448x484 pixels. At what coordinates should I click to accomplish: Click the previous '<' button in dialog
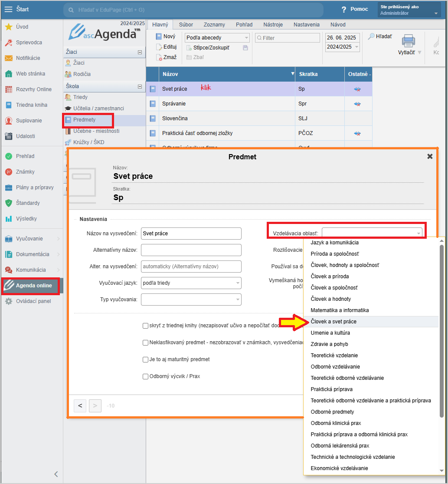tap(80, 406)
